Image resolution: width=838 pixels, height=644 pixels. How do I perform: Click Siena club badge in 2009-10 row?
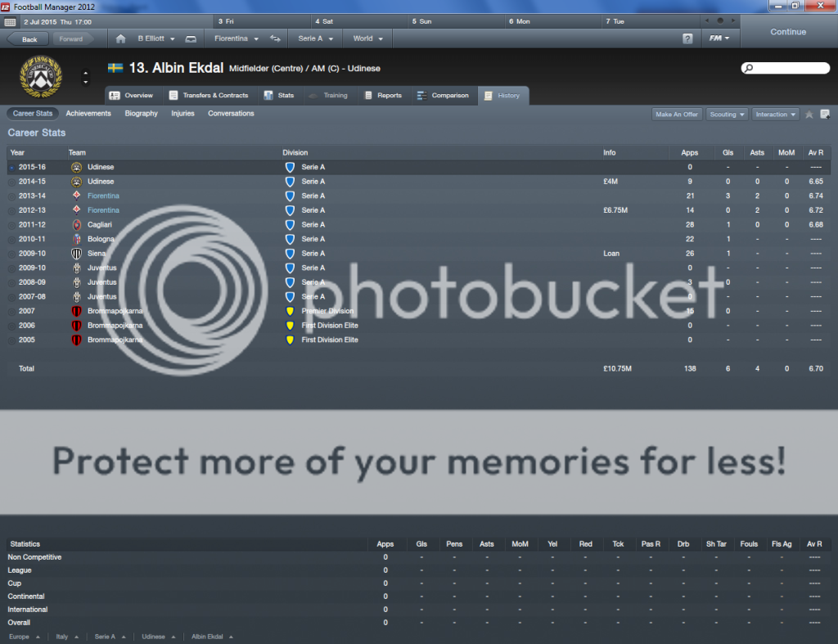pos(76,254)
